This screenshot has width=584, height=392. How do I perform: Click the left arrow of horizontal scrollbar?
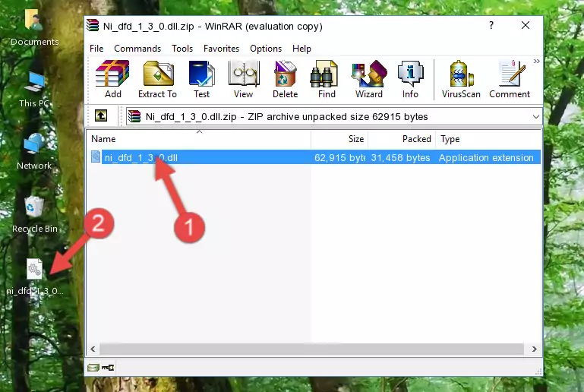point(93,349)
